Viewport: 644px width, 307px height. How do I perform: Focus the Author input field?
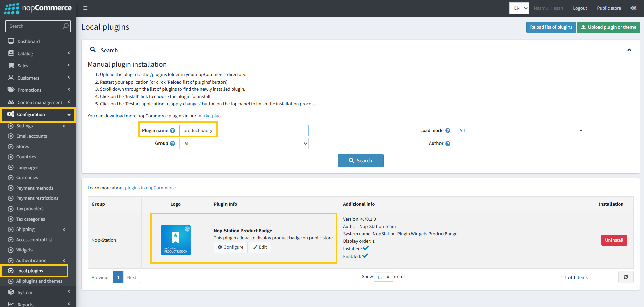[519, 144]
